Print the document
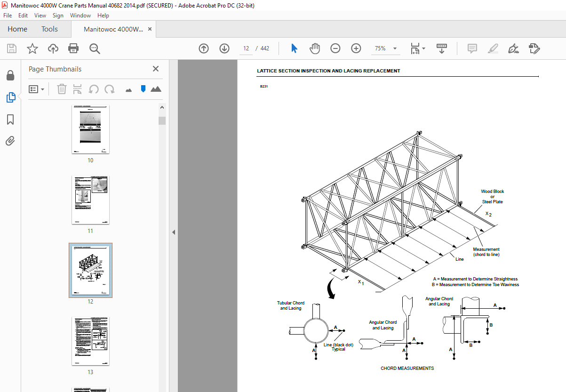Image resolution: width=566 pixels, height=392 pixels. click(73, 48)
